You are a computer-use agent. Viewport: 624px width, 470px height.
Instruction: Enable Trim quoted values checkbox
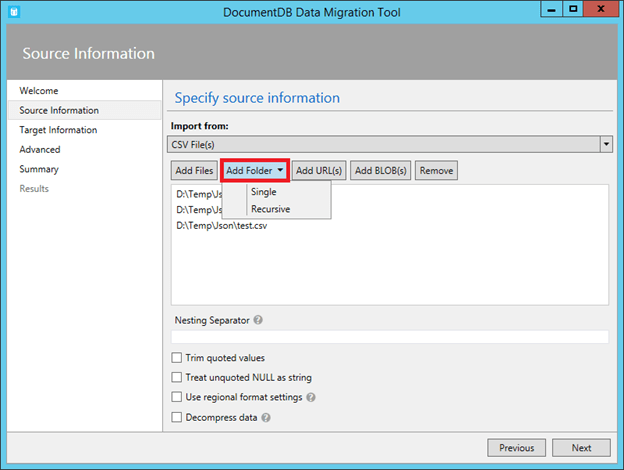tap(177, 358)
